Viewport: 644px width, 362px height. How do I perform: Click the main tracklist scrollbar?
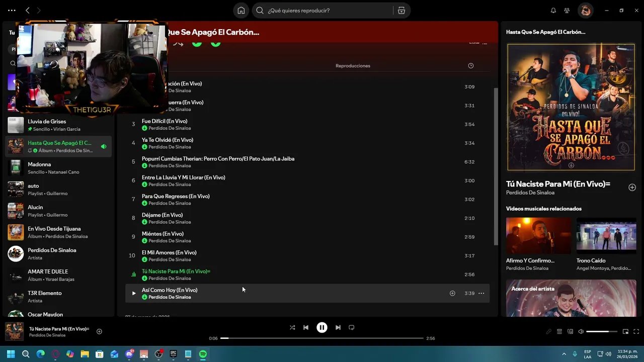(496, 166)
